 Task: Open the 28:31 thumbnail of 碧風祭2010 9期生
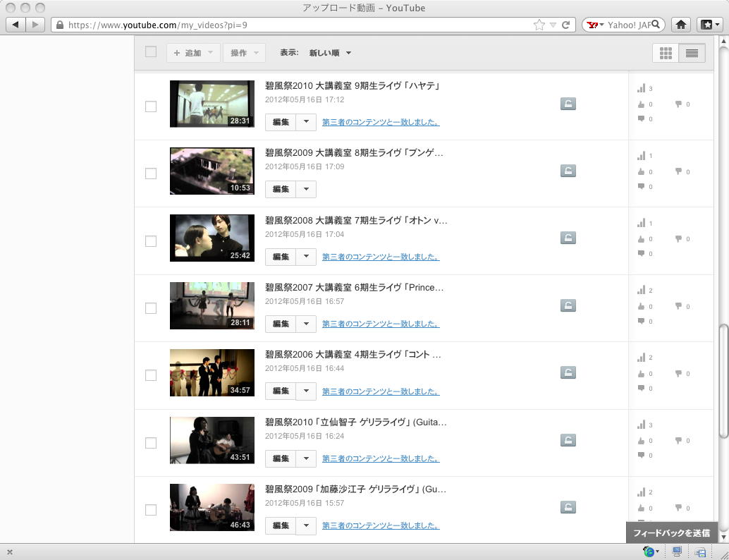click(x=212, y=104)
